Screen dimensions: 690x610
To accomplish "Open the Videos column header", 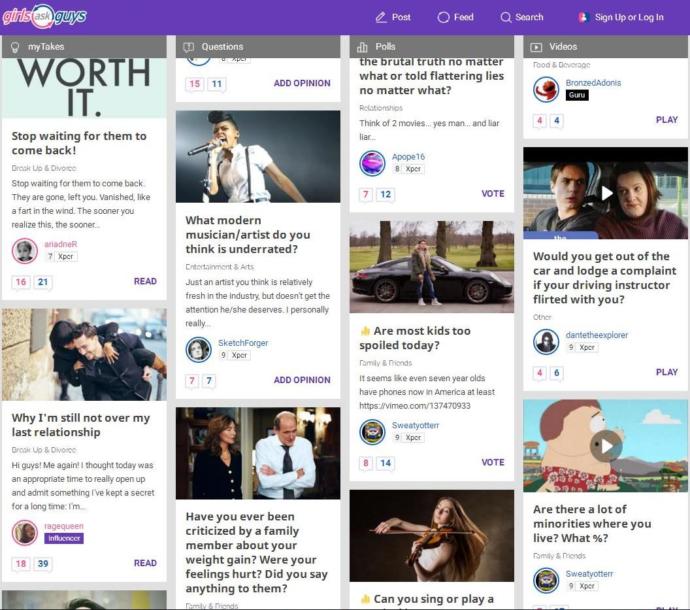I will pyautogui.click(x=605, y=47).
